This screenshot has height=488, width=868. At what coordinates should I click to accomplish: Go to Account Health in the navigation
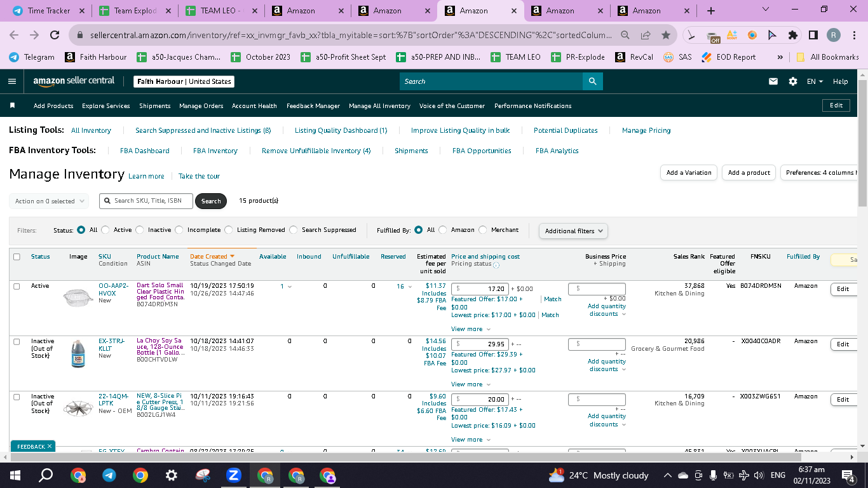click(254, 106)
